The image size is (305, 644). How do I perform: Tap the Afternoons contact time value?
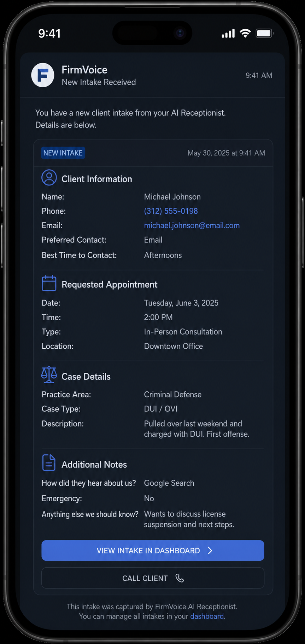coord(163,255)
